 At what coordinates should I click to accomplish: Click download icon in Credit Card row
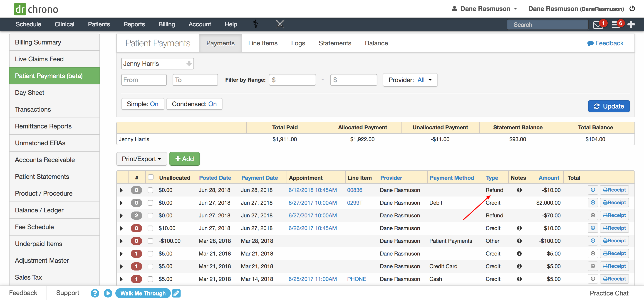click(x=593, y=266)
